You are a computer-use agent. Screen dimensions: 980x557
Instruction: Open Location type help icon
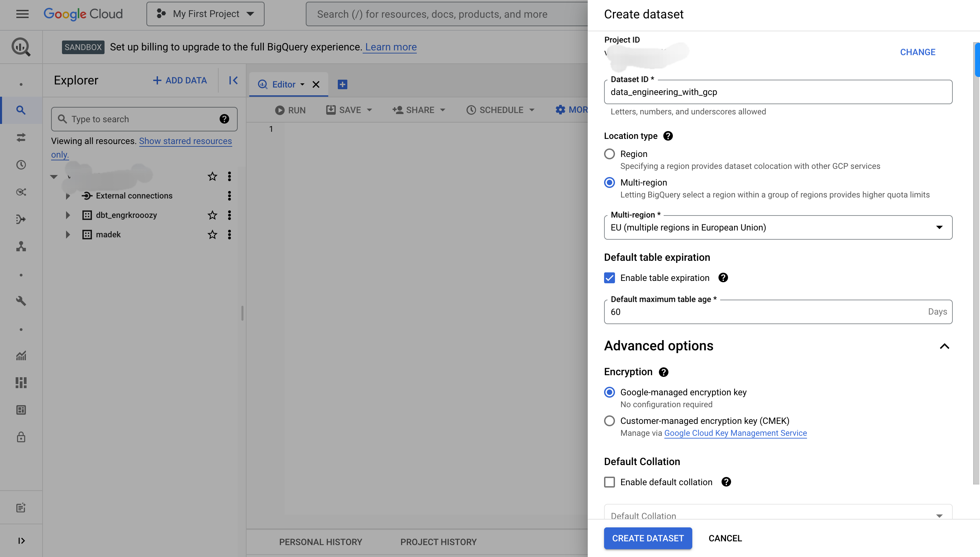[668, 136]
